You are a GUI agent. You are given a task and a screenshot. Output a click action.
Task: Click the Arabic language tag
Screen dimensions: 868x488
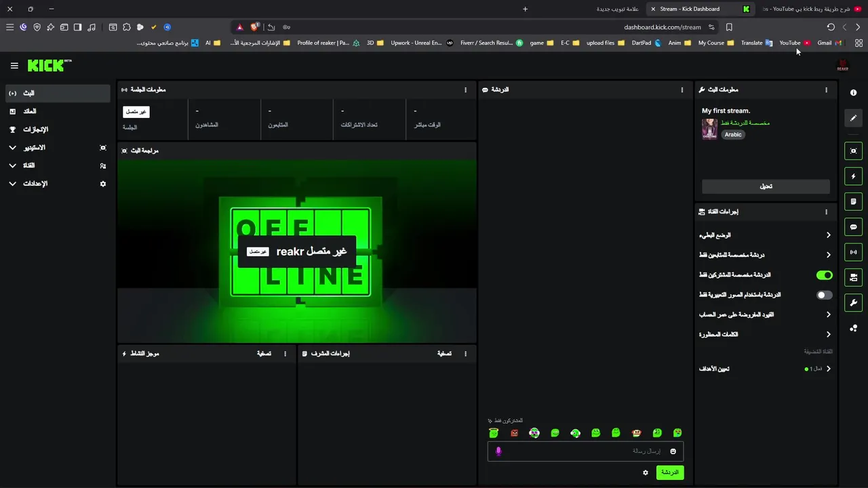click(733, 134)
